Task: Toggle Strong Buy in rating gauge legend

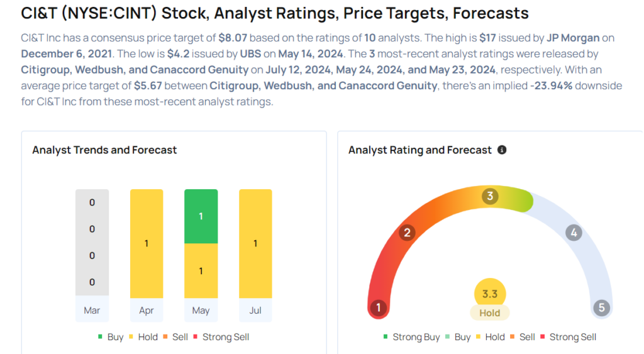Action: (411, 337)
